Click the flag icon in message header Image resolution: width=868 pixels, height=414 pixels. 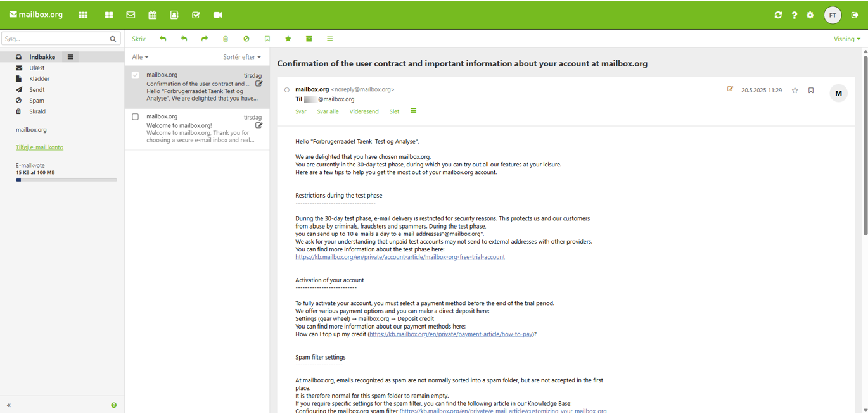[x=811, y=91]
